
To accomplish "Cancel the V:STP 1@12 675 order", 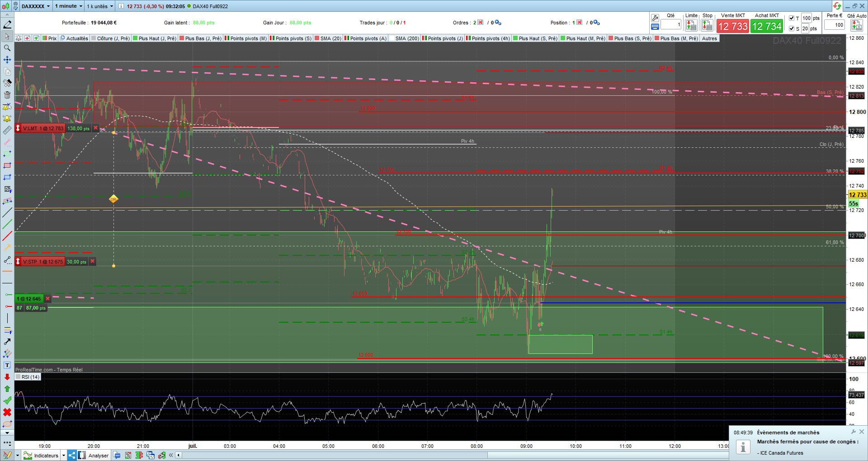I will [x=93, y=262].
